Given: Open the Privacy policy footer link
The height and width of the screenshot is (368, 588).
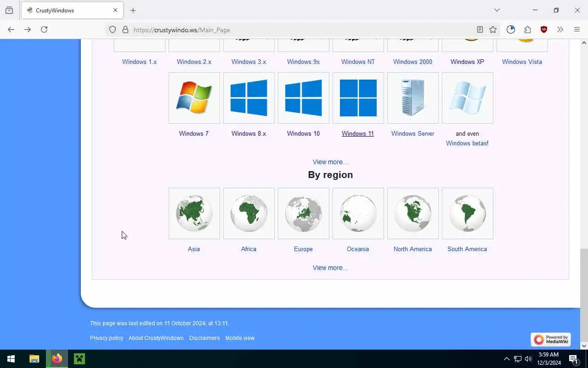Looking at the screenshot, I should (x=107, y=338).
